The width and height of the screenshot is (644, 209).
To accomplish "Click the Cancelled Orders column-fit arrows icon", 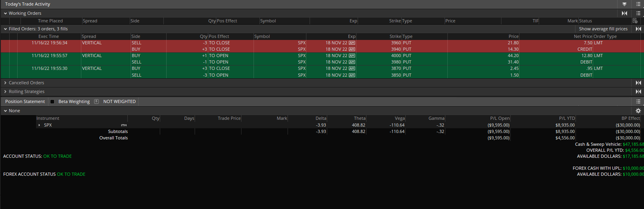I will (x=638, y=83).
